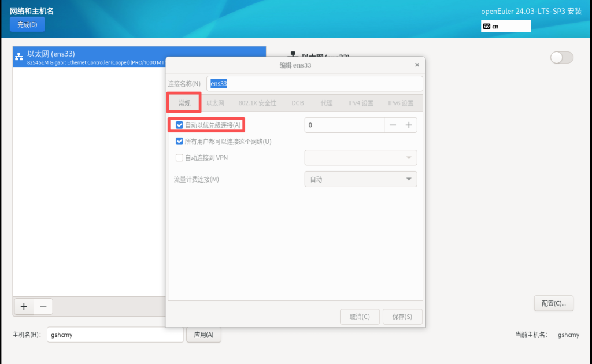Enable 自动连接到 VPN checkbox
Image resolution: width=592 pixels, height=364 pixels.
[180, 158]
